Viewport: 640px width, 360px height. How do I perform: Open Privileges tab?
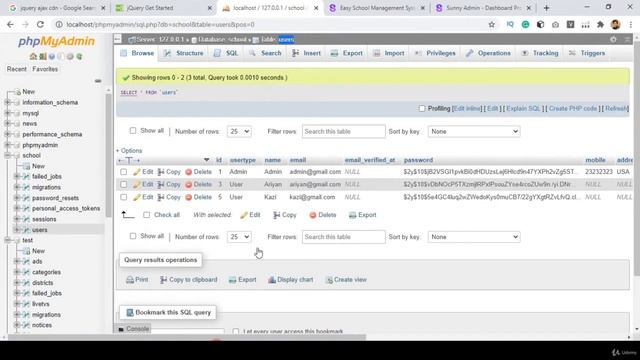click(435, 53)
